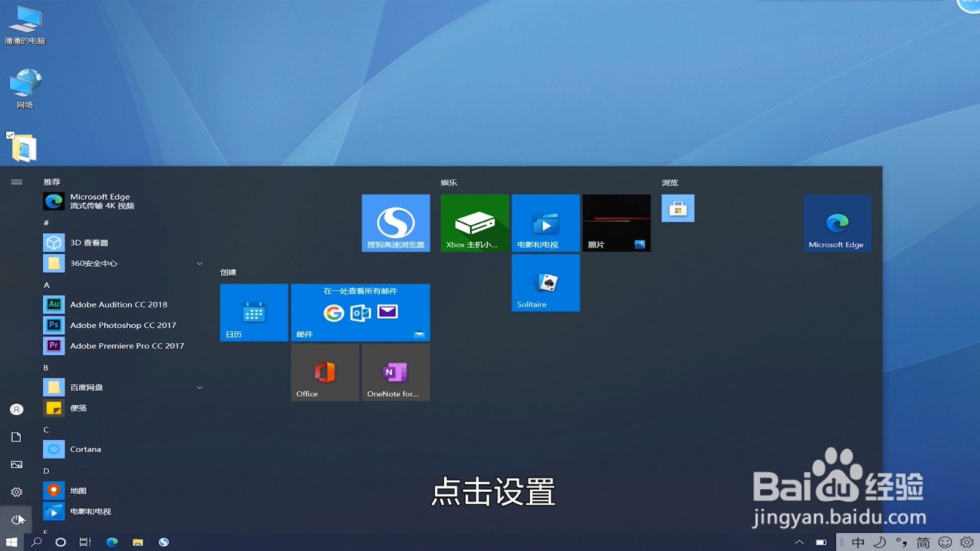This screenshot has width=980, height=551.
Task: Open the 360安全中心 folder entry
Action: pos(123,263)
